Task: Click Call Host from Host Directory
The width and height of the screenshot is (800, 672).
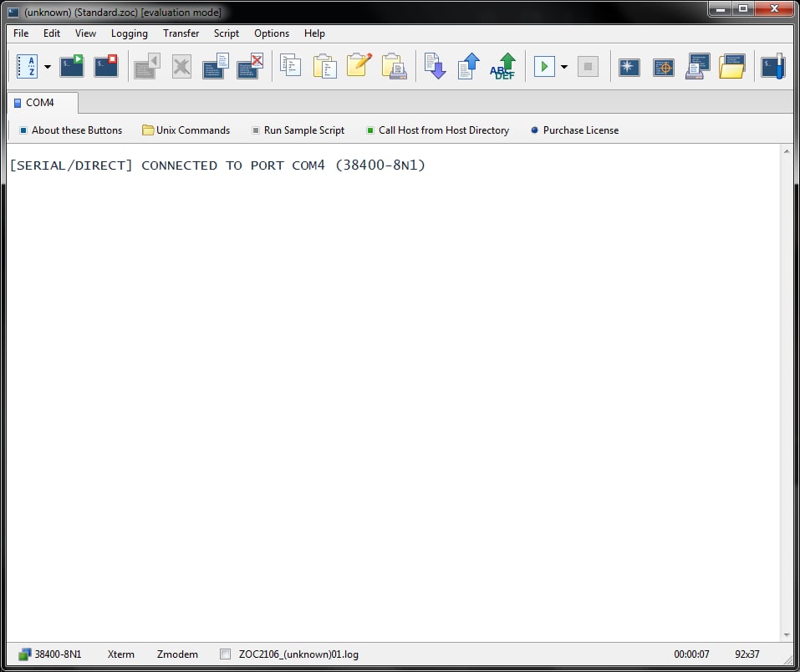Action: pyautogui.click(x=438, y=130)
